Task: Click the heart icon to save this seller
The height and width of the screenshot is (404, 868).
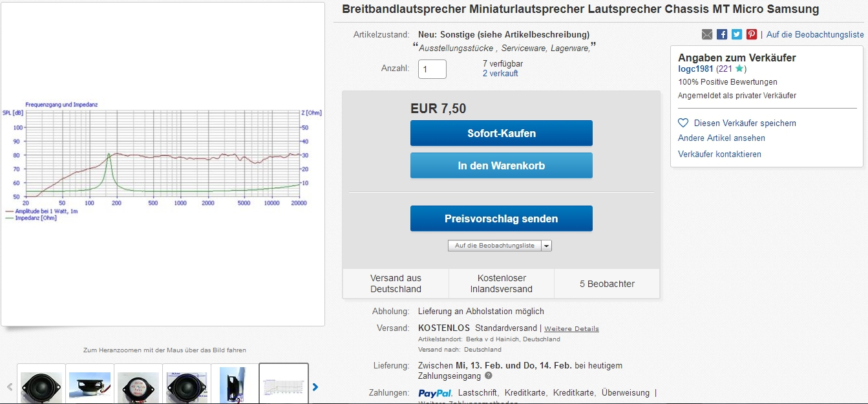Action: click(683, 123)
